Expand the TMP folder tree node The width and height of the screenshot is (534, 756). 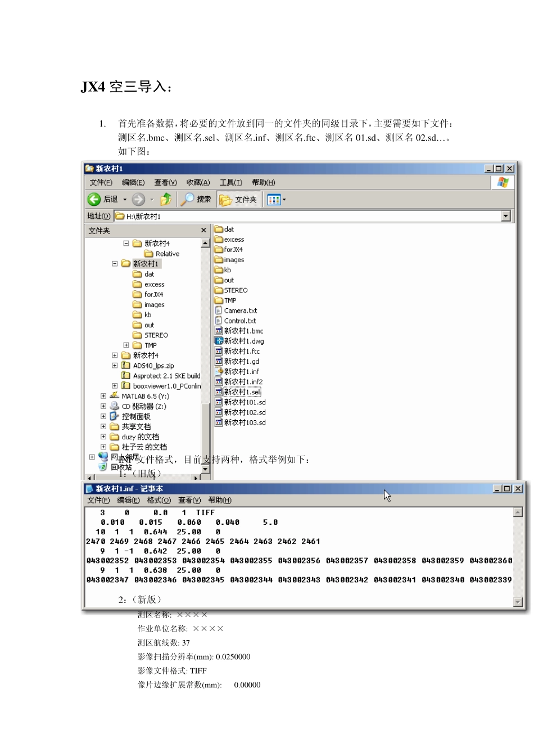[x=126, y=345]
